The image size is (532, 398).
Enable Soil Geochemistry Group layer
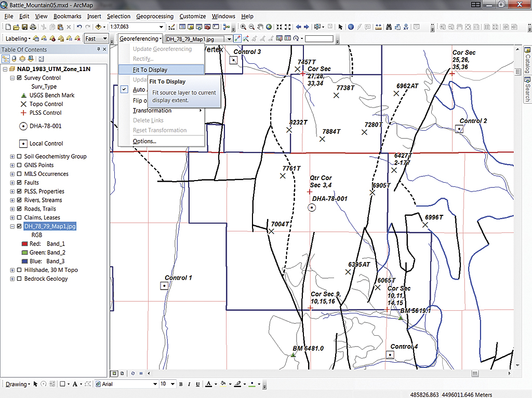(19, 156)
